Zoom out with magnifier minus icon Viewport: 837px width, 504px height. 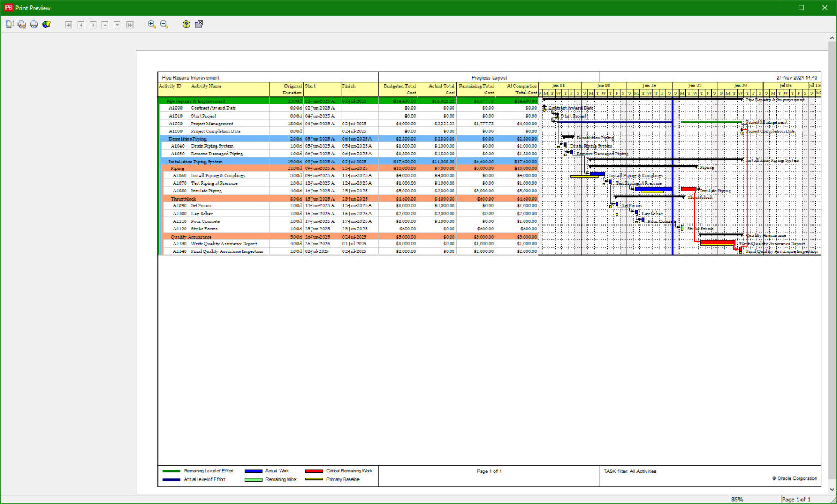click(164, 25)
